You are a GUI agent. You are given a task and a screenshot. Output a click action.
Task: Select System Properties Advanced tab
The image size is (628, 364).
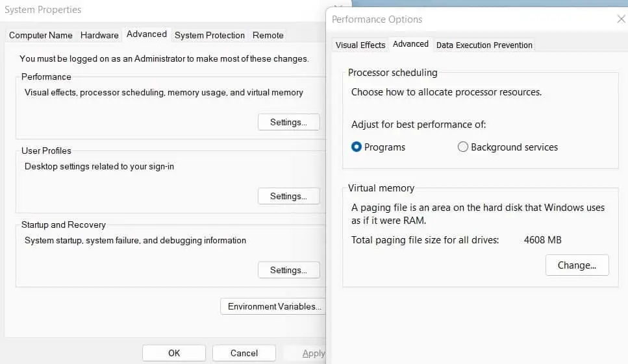pos(147,34)
